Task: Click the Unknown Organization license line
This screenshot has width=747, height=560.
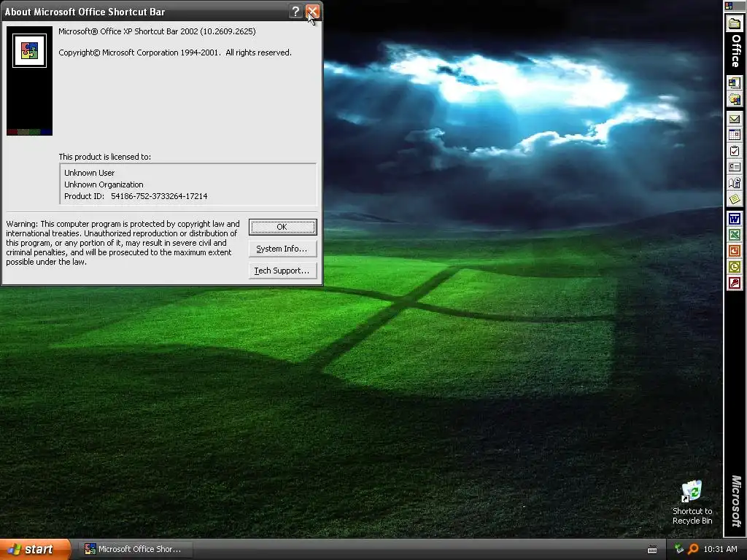Action: point(104,184)
